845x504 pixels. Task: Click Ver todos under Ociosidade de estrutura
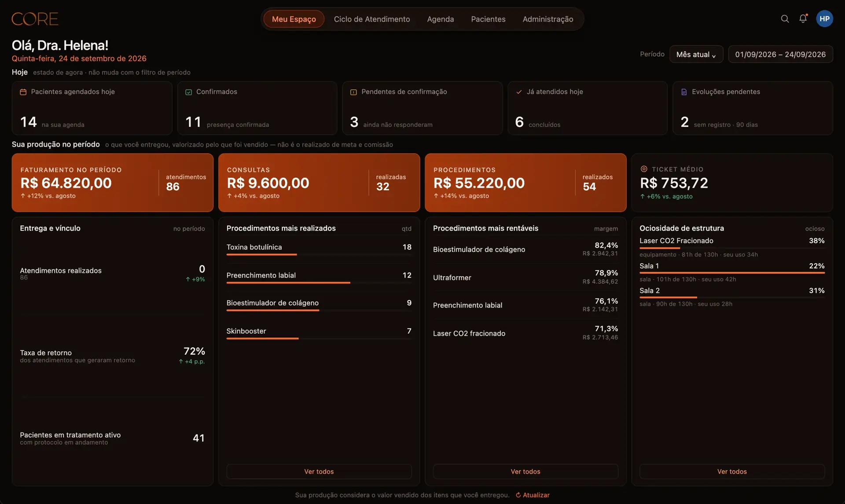(732, 471)
